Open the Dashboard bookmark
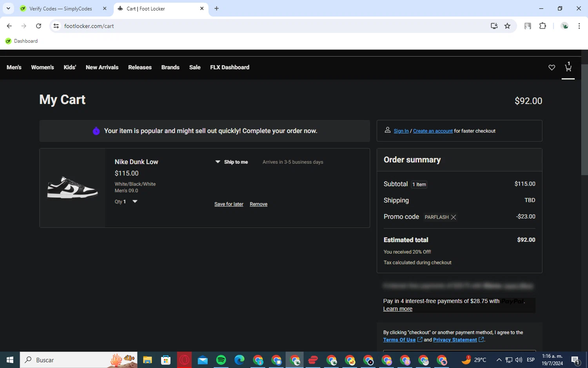 pyautogui.click(x=22, y=41)
